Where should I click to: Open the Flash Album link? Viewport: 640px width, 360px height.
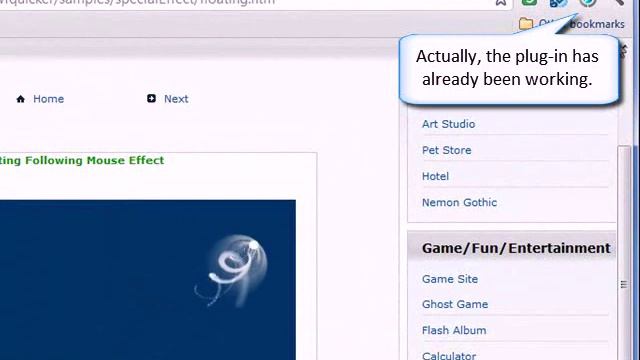tap(454, 330)
